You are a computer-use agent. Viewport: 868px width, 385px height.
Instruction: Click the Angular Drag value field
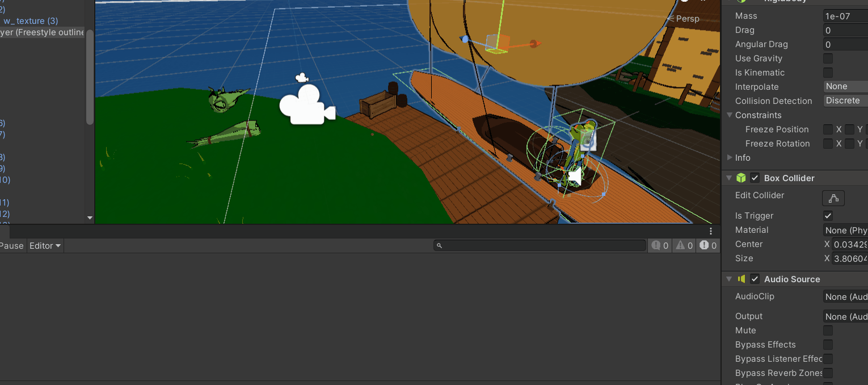click(x=845, y=44)
